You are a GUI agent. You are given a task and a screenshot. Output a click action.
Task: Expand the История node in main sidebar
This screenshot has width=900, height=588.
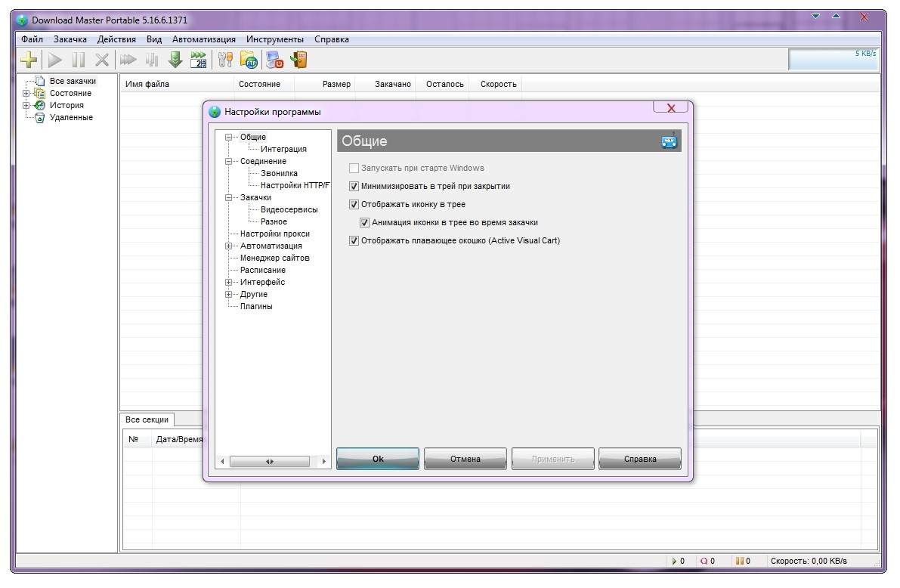26,105
